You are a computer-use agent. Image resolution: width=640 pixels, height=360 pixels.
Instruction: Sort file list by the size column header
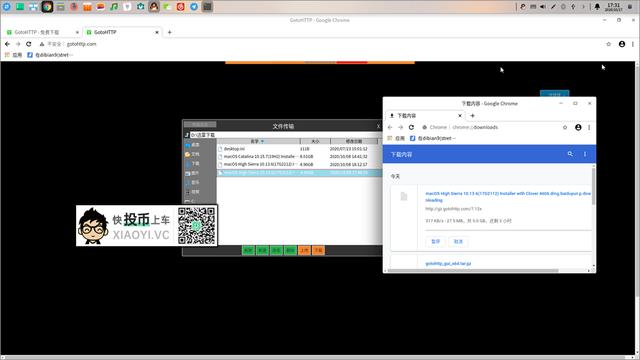point(315,141)
